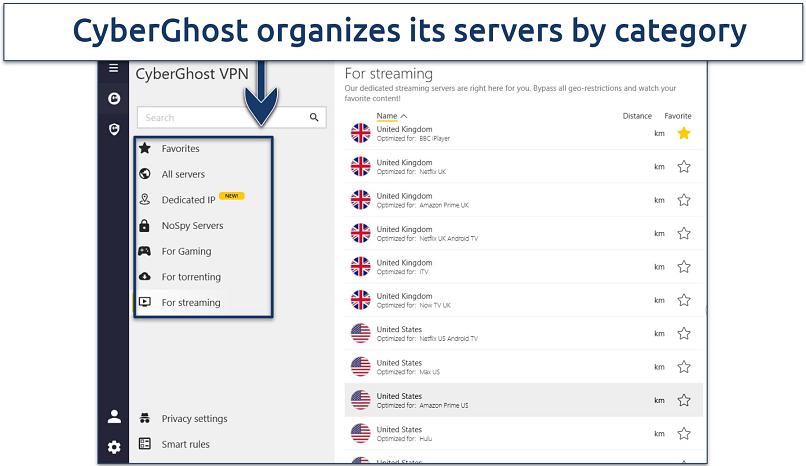Favorite the Netflix UK server star

[684, 167]
